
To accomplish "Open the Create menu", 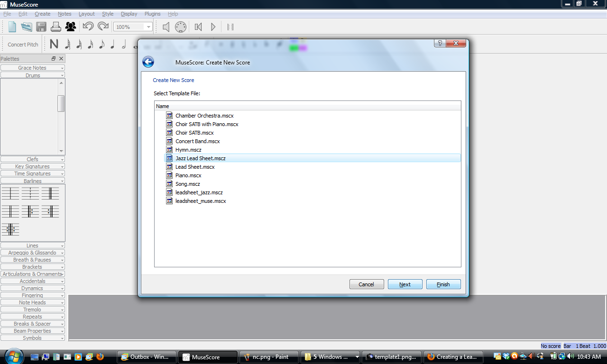I will coord(43,14).
